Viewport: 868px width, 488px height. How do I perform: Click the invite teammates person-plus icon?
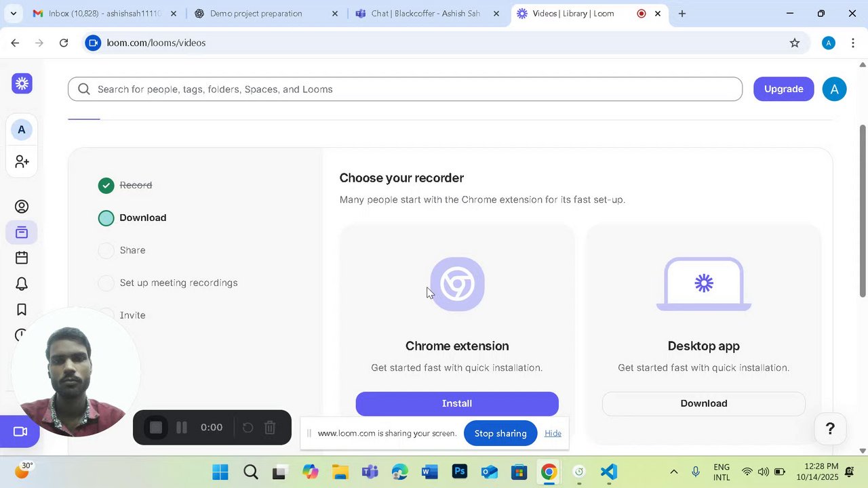(x=22, y=161)
